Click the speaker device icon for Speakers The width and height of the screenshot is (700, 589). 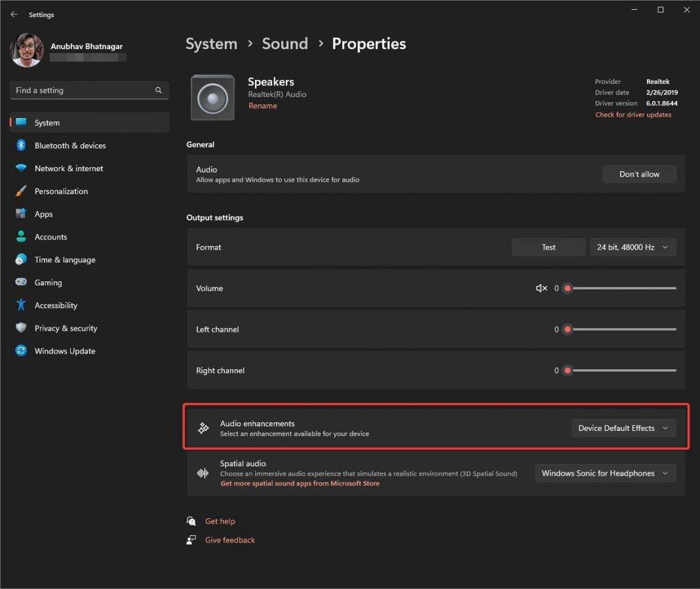(212, 97)
